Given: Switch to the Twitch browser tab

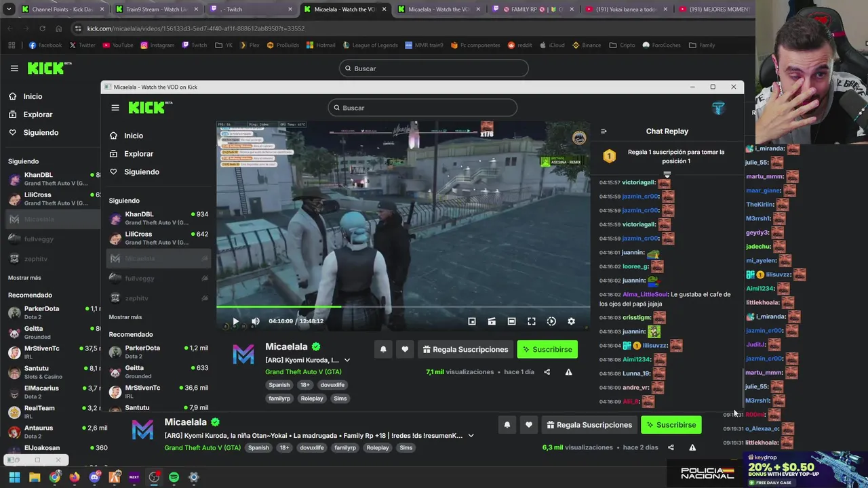Looking at the screenshot, I should click(251, 9).
